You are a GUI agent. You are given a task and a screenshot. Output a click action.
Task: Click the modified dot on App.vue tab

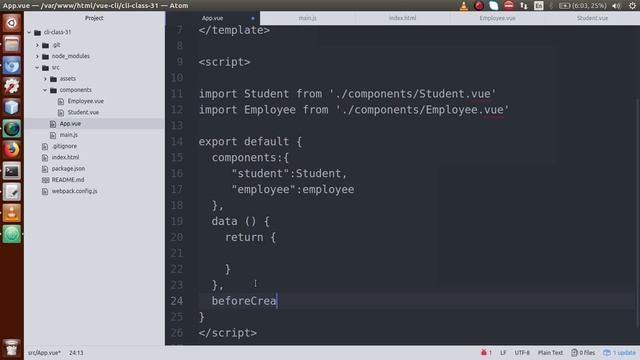[x=253, y=18]
